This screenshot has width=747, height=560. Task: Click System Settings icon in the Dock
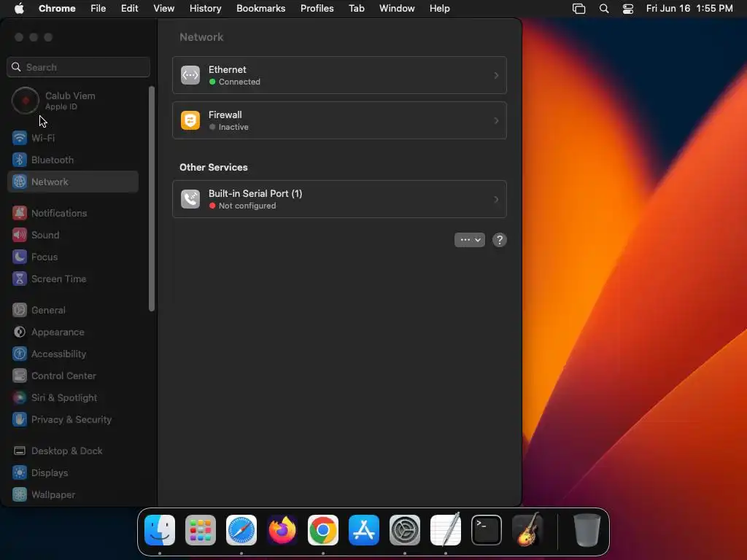405,530
